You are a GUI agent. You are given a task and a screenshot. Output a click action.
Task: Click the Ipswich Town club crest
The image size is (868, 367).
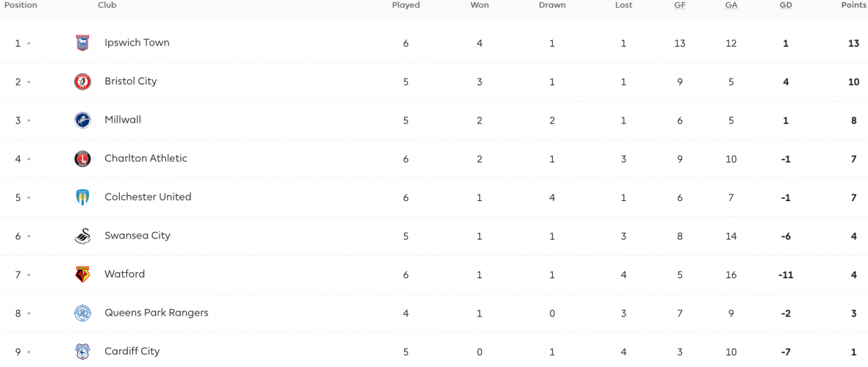[x=82, y=43]
